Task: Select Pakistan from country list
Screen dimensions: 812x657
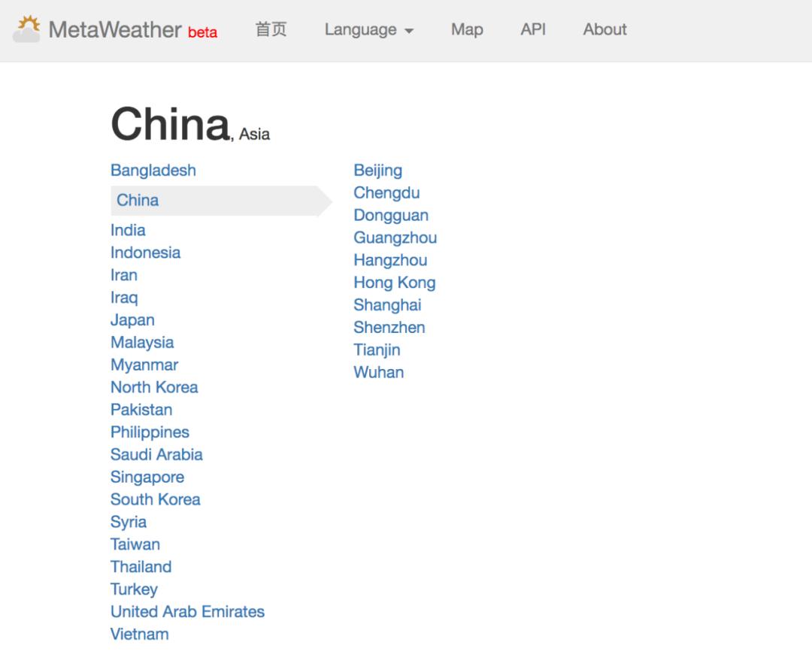Action: pos(141,410)
